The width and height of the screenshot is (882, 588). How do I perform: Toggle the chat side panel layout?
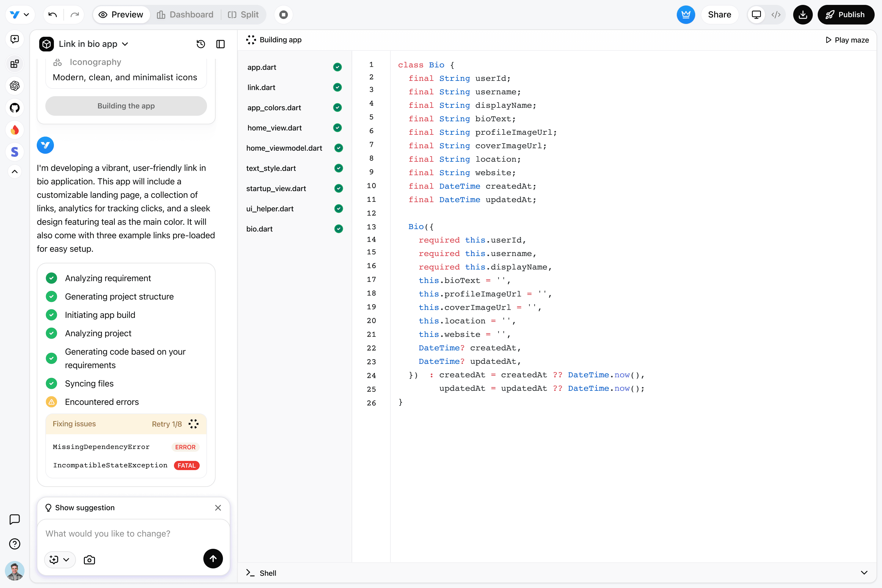pos(221,44)
